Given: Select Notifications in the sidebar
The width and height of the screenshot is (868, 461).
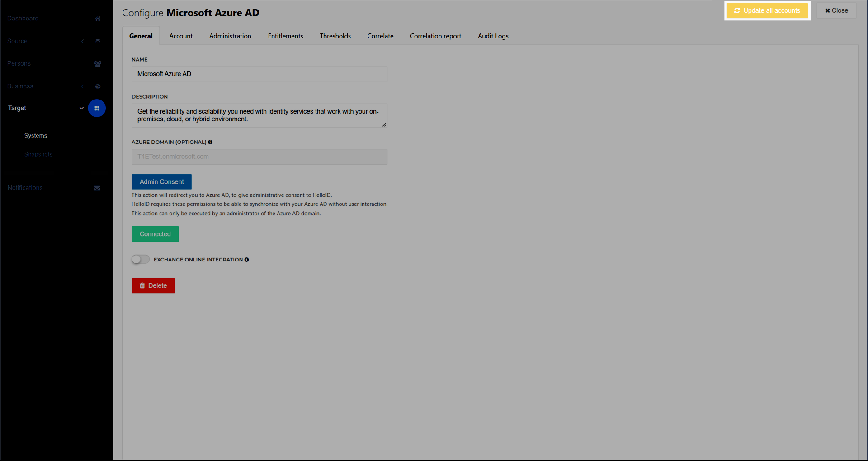Looking at the screenshot, I should [x=25, y=188].
